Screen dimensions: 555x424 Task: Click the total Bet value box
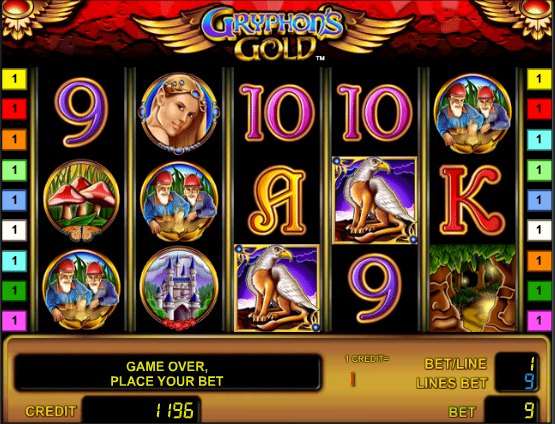pyautogui.click(x=512, y=411)
